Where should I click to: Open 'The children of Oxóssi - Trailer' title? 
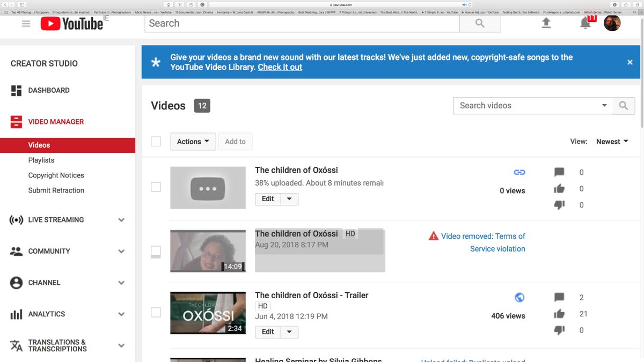312,295
